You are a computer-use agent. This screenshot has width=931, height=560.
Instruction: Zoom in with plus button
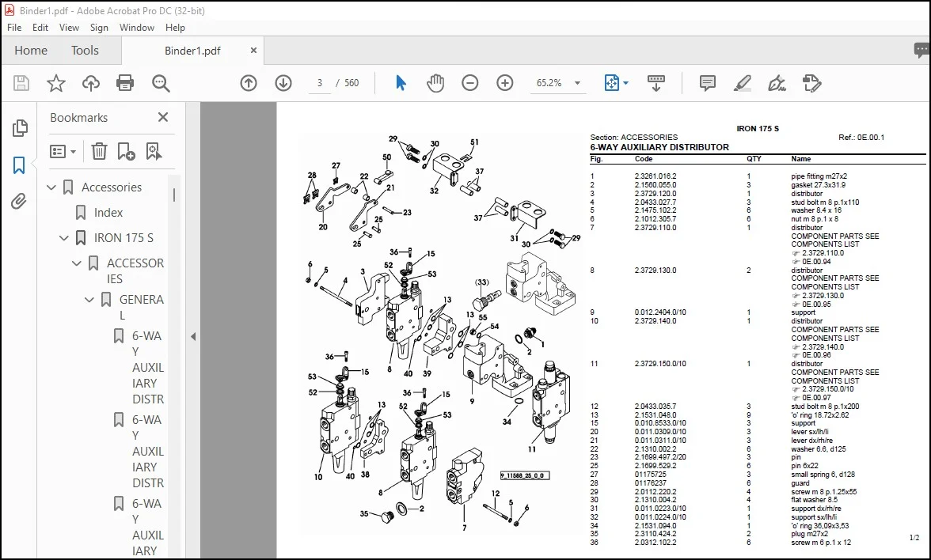505,83
